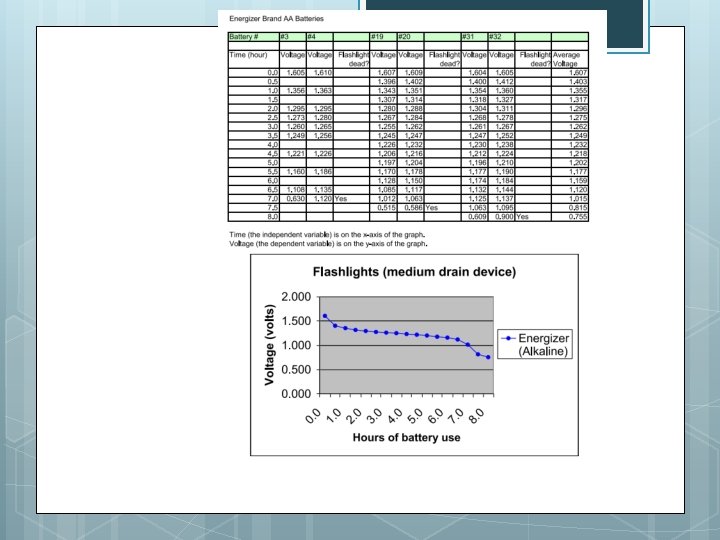Select the '6.5' time row label
720x540 pixels.
pos(254,190)
